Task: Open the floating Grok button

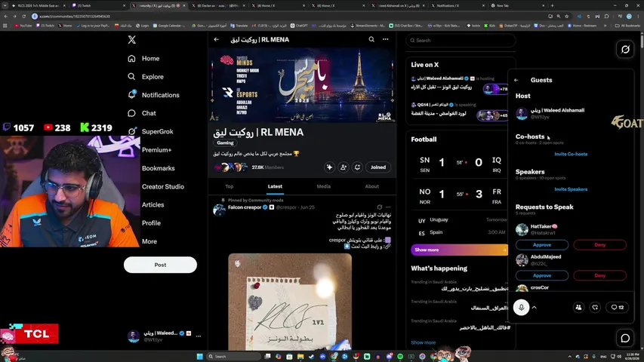Action: tap(625, 49)
